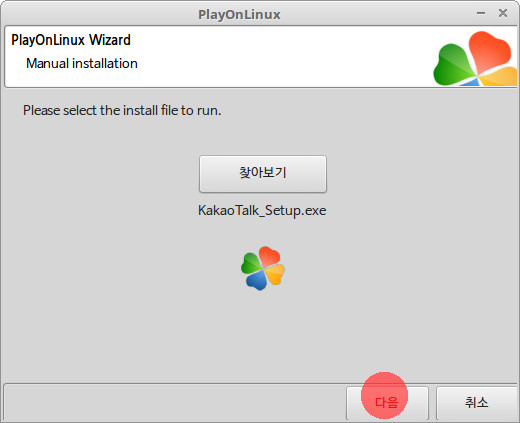Image resolution: width=520 pixels, height=423 pixels.
Task: Click the 'Please select the install file' text
Action: pyautogui.click(x=122, y=110)
